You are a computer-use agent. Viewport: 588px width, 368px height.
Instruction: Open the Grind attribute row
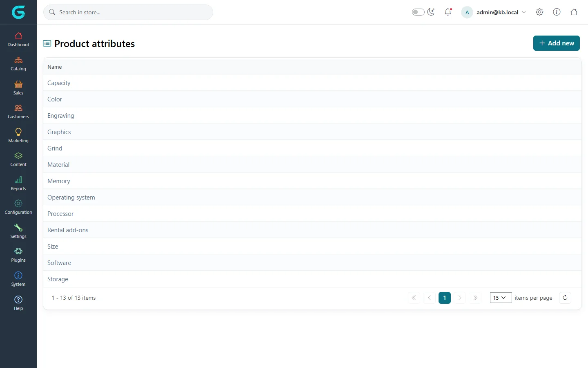point(312,148)
